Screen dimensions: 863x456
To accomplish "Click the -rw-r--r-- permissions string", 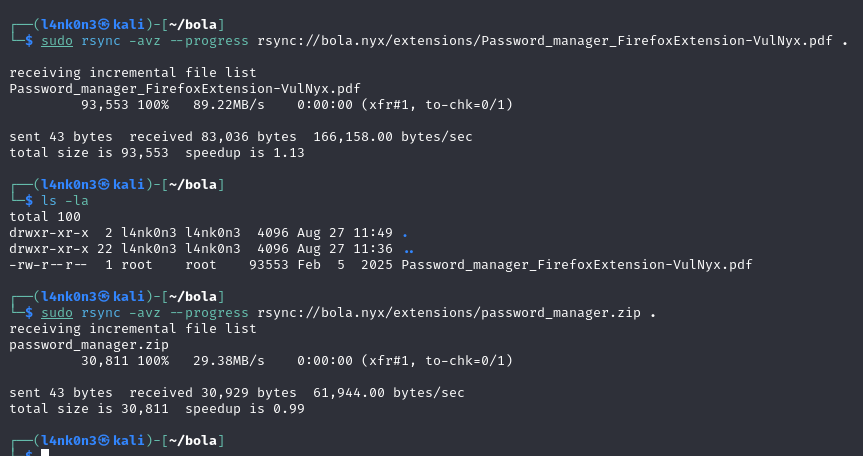I will point(50,265).
